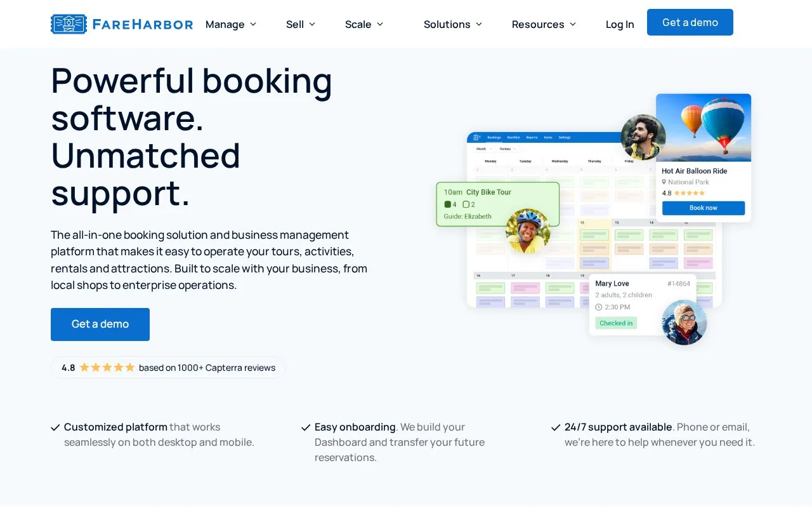Click the Hot Air Balloon Ride title
This screenshot has width=812, height=508.
694,171
